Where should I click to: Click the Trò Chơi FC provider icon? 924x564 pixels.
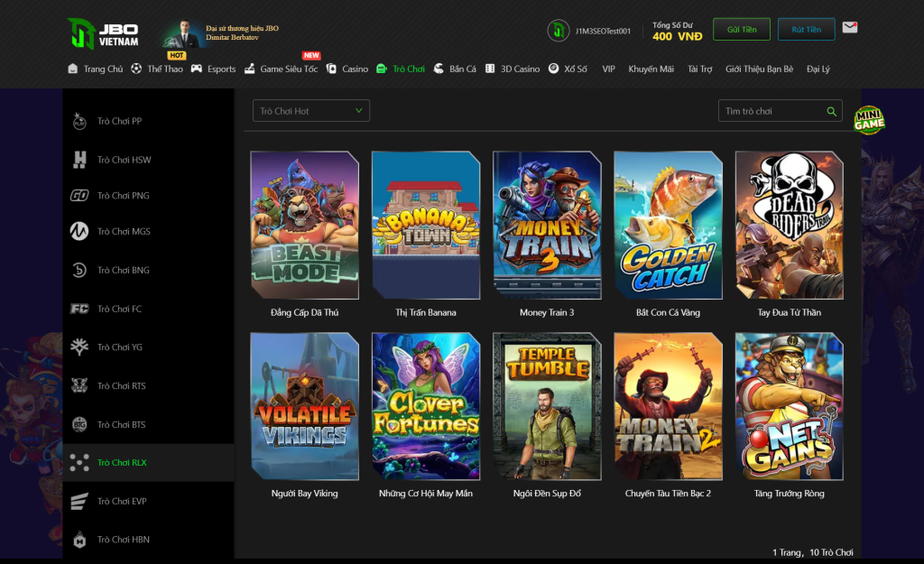79,309
